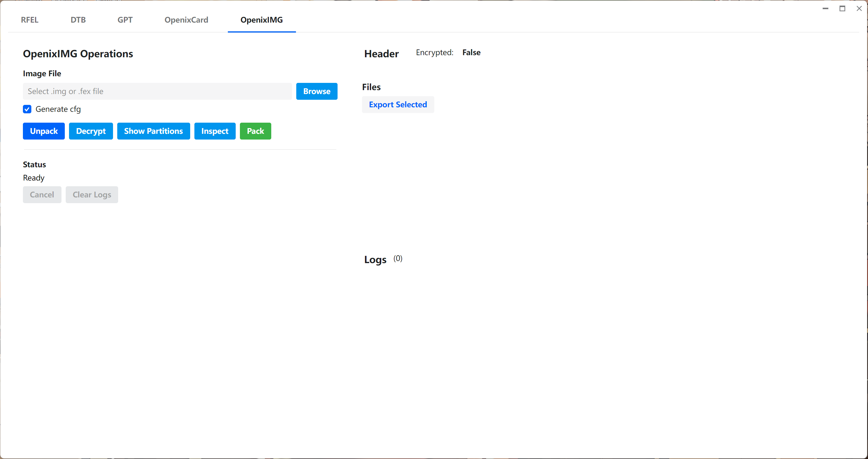Maximize the application window
868x459 pixels.
point(842,8)
